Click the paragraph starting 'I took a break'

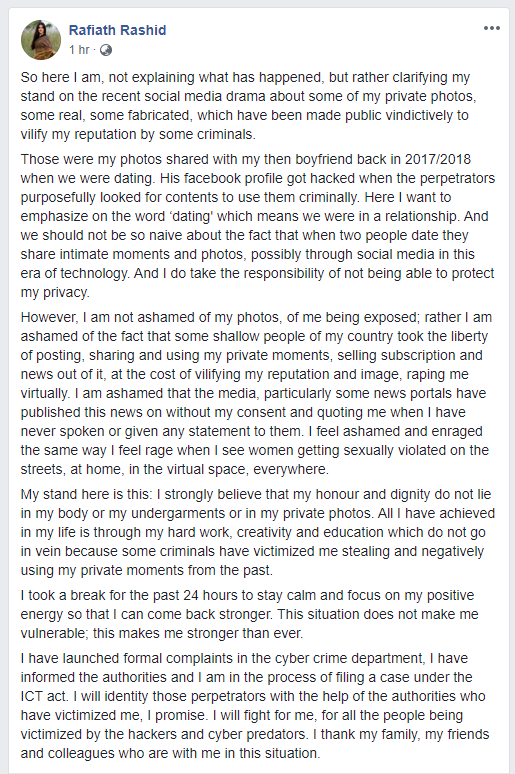(249, 614)
